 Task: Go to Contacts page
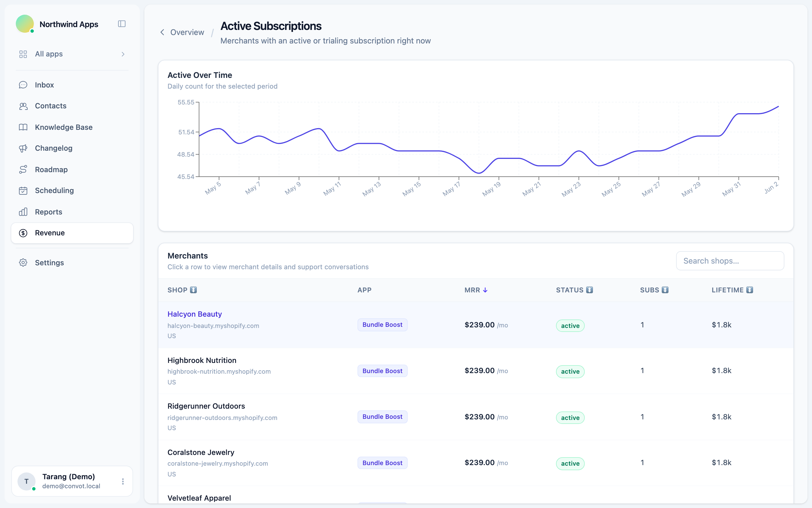click(x=72, y=106)
